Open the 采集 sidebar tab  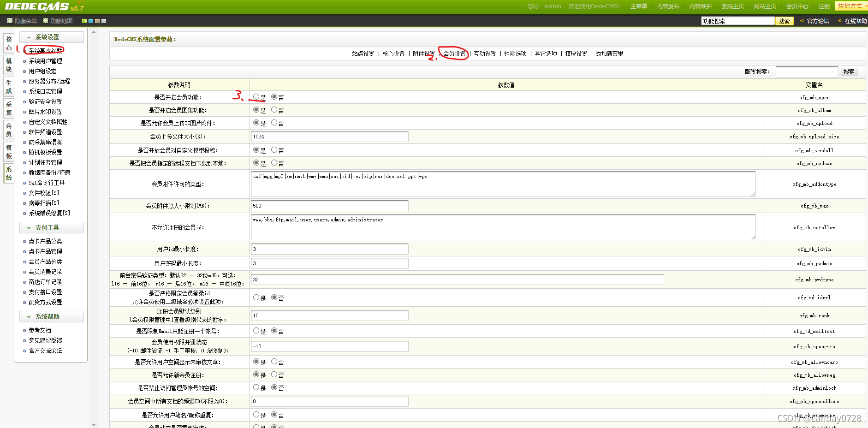click(x=8, y=108)
